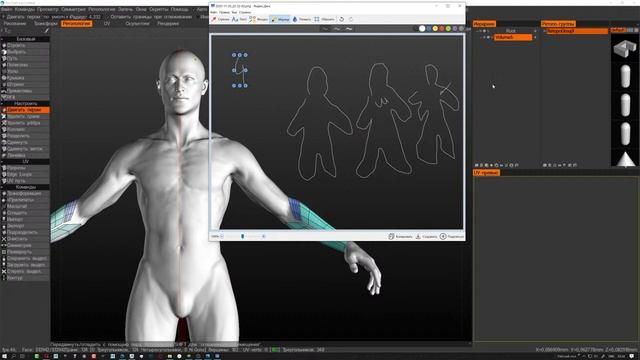
Task: Collapse the UV tool section
Action: point(25,162)
